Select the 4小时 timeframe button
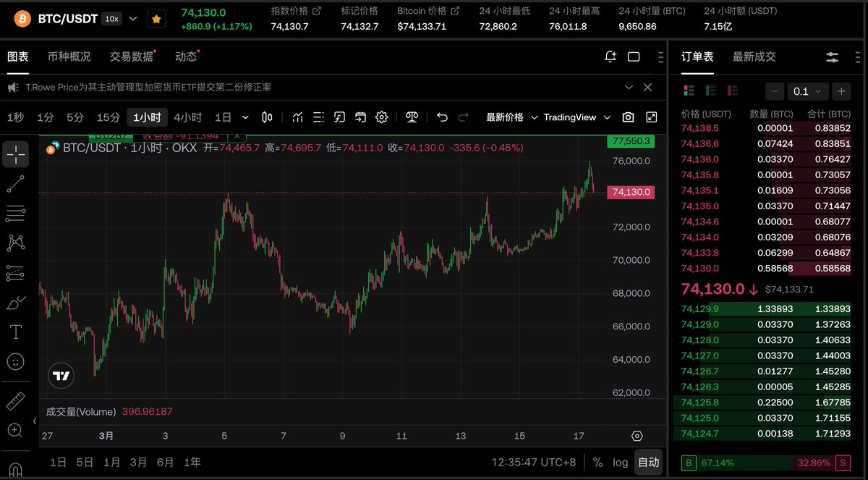This screenshot has width=868, height=480. 187,117
